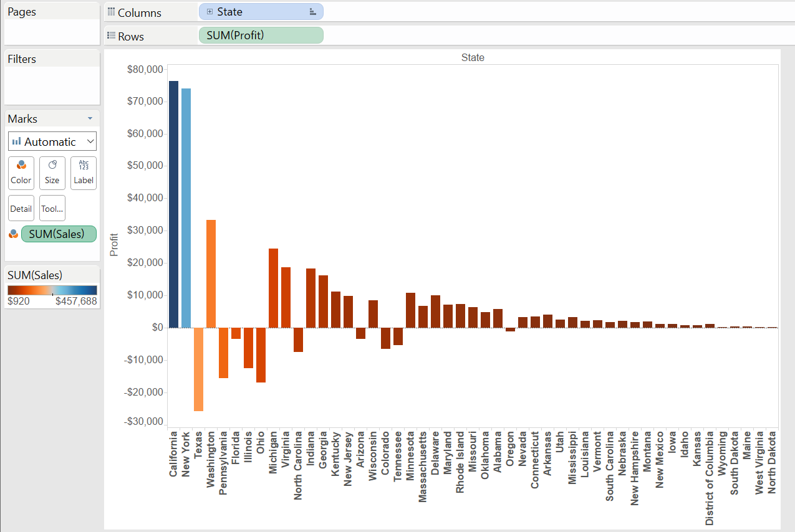Click the North Dakota axis label
Screen dimensions: 795x532
pos(772,463)
